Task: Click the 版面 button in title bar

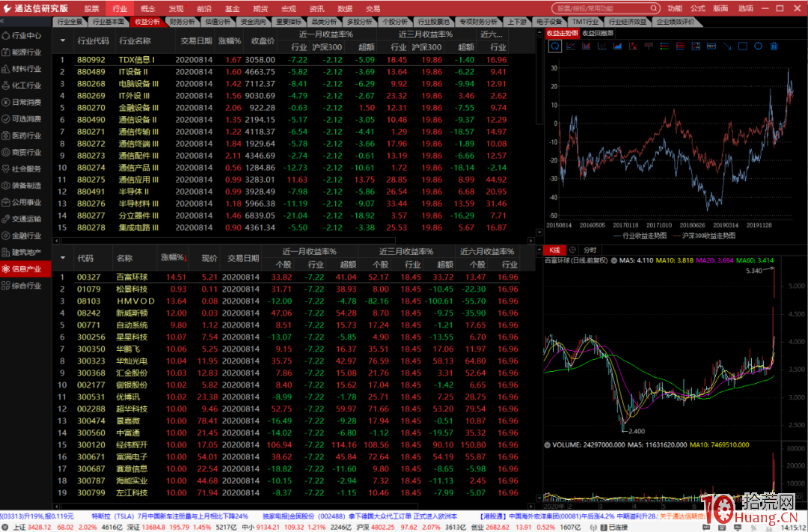Action: click(x=721, y=8)
